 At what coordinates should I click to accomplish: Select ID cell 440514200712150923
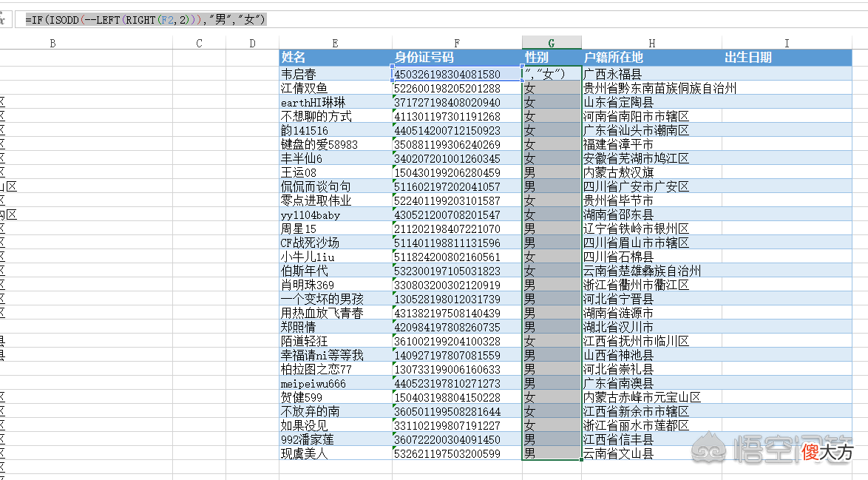tap(457, 130)
